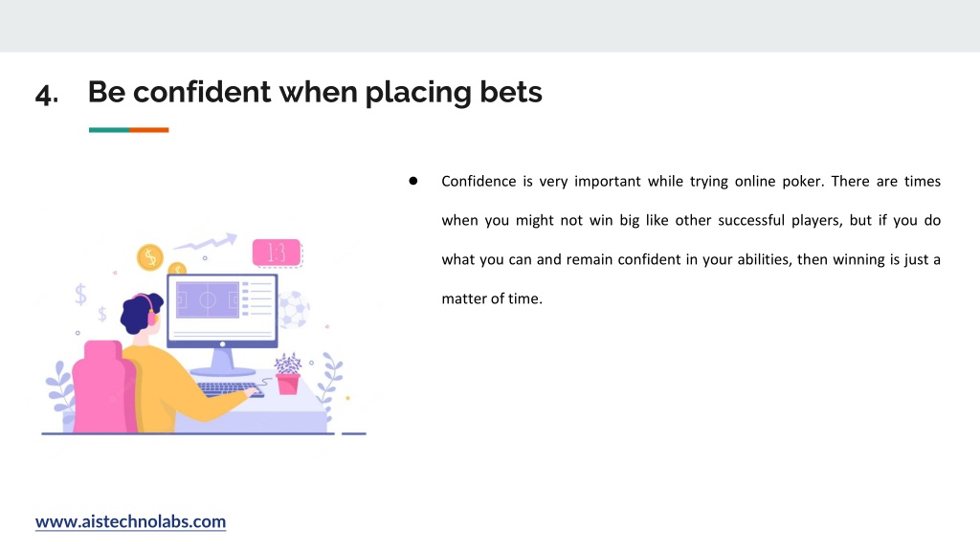Image resolution: width=980 pixels, height=551 pixels.
Task: Click the leafy plant left of the chair
Action: pos(60,388)
